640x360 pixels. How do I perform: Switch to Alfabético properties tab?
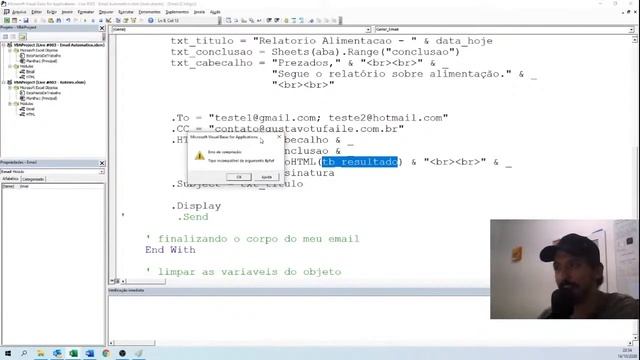[10, 179]
